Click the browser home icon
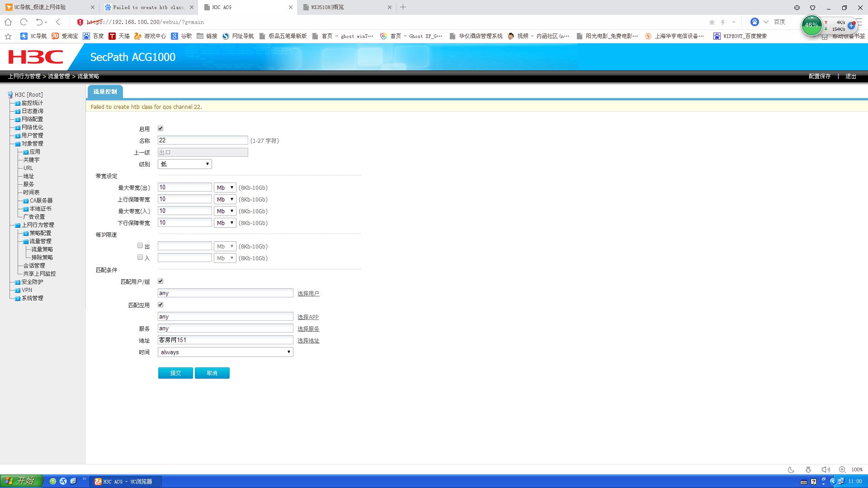The width and height of the screenshot is (868, 488). click(8, 22)
